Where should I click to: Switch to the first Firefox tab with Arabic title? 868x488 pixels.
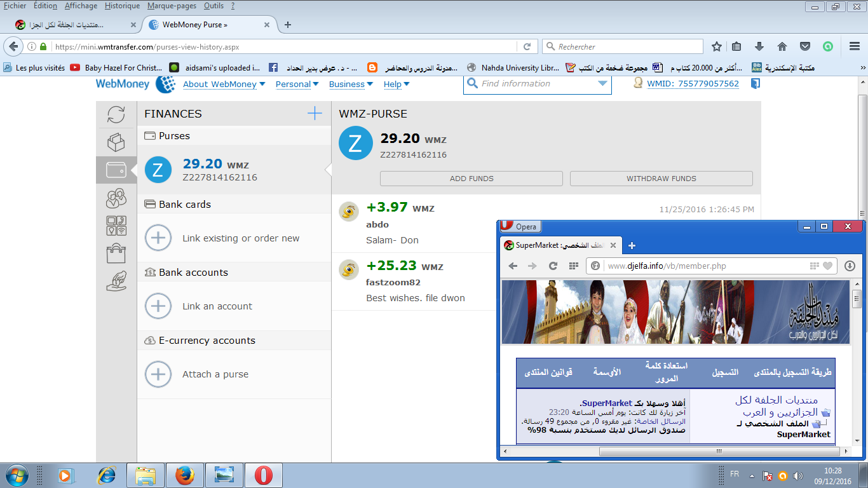[x=76, y=25]
